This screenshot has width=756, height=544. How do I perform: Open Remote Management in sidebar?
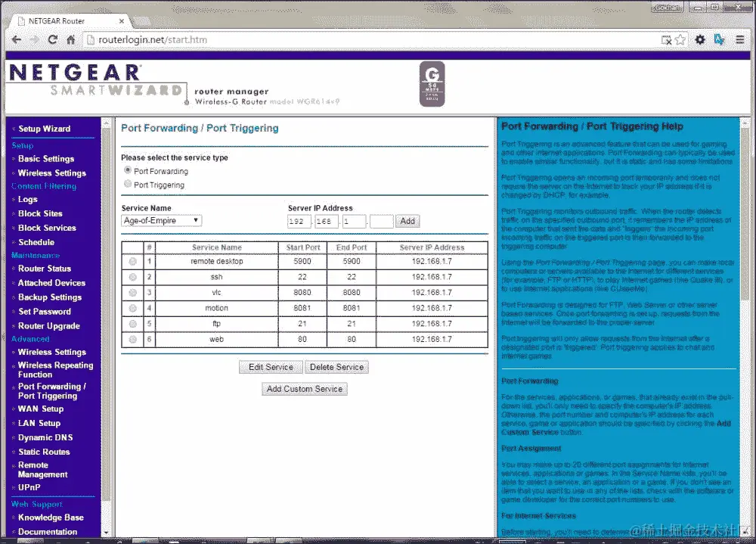tap(43, 470)
